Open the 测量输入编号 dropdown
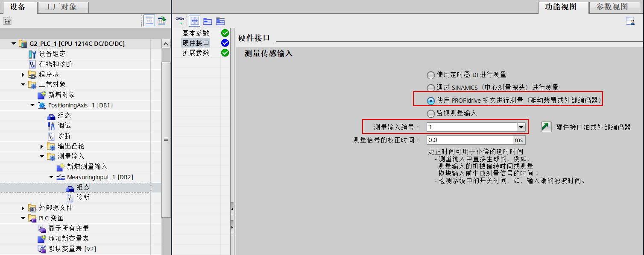Viewport: 644px width, 255px height. [521, 127]
